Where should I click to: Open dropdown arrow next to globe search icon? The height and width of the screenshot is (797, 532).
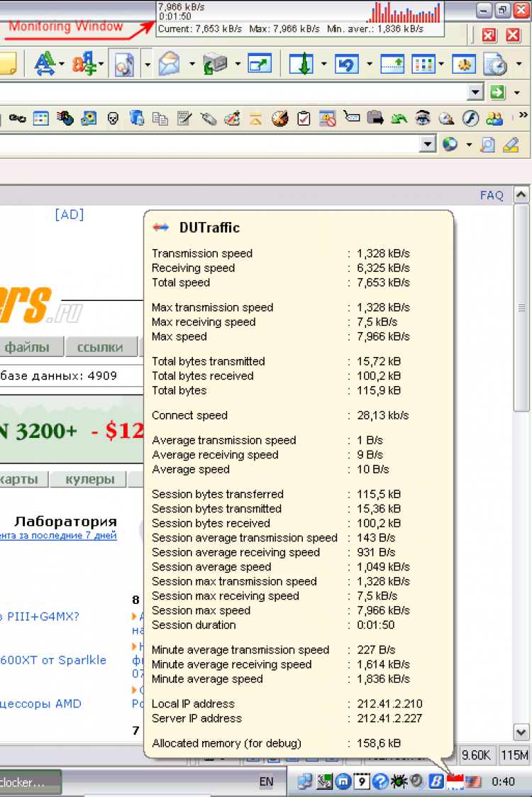click(x=468, y=145)
